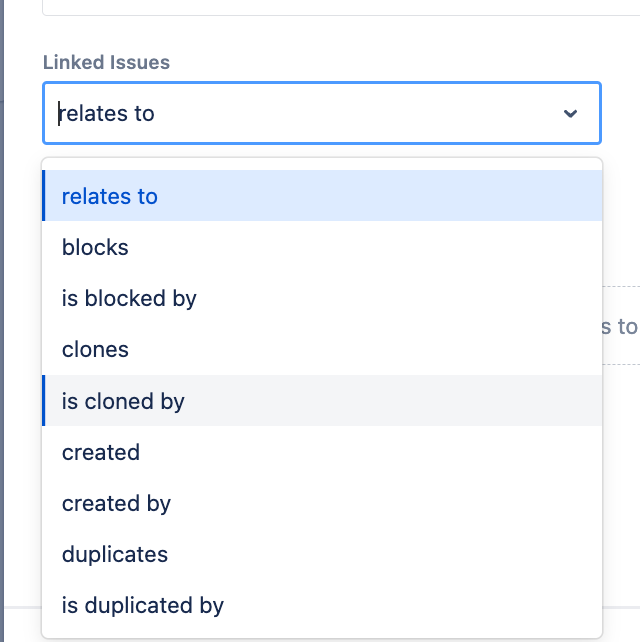Select the highlighted "relates to" list option

click(x=110, y=196)
